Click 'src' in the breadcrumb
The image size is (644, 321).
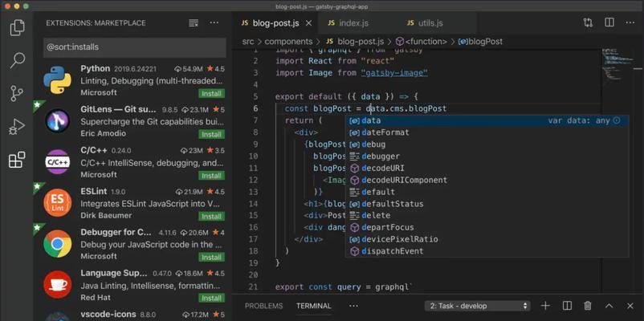click(x=247, y=42)
